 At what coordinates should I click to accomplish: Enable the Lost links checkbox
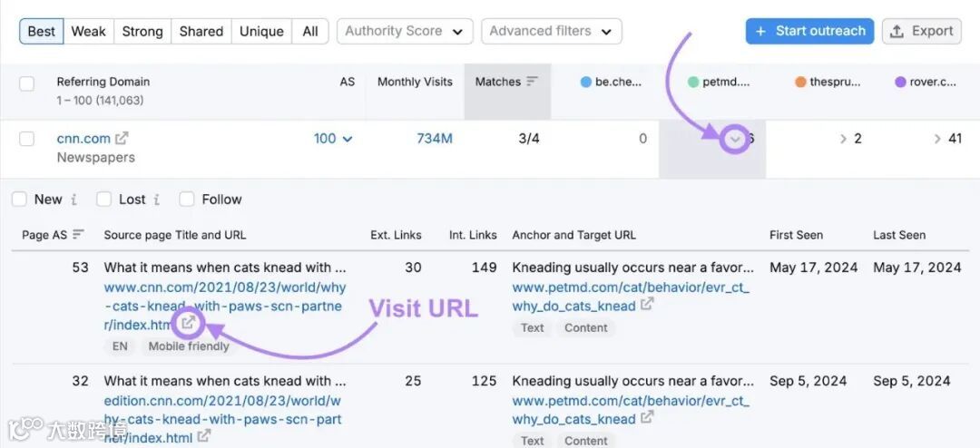click(103, 200)
